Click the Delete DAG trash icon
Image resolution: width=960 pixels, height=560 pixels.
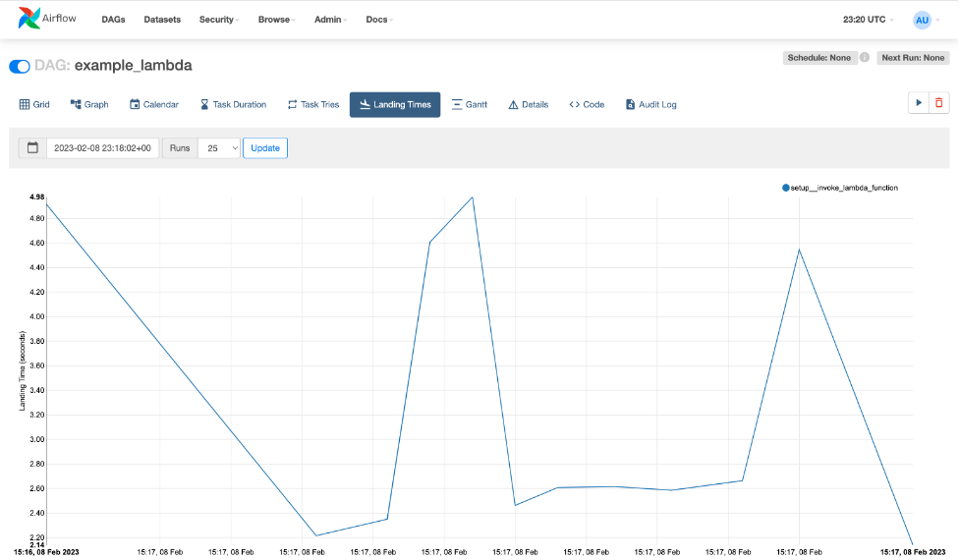(939, 103)
